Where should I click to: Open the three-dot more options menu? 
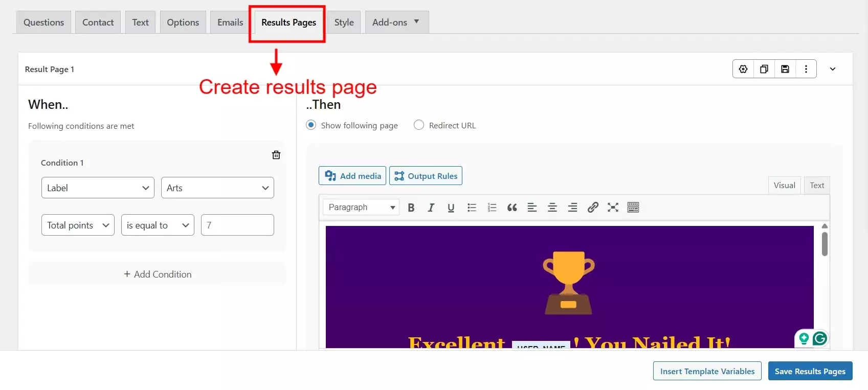[806, 69]
